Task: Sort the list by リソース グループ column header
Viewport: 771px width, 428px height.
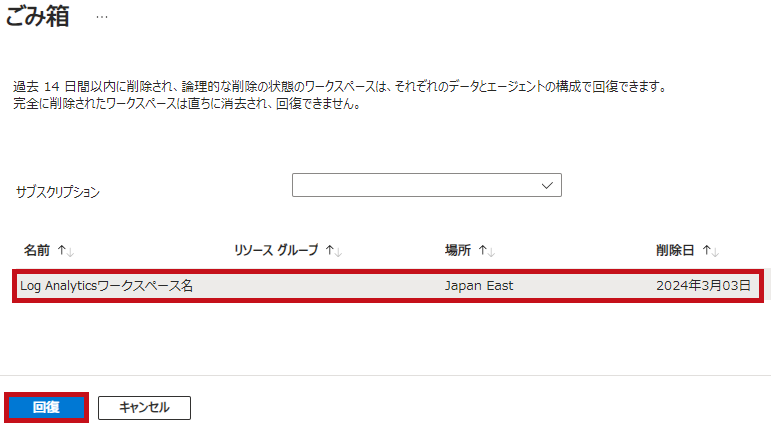Action: 276,250
